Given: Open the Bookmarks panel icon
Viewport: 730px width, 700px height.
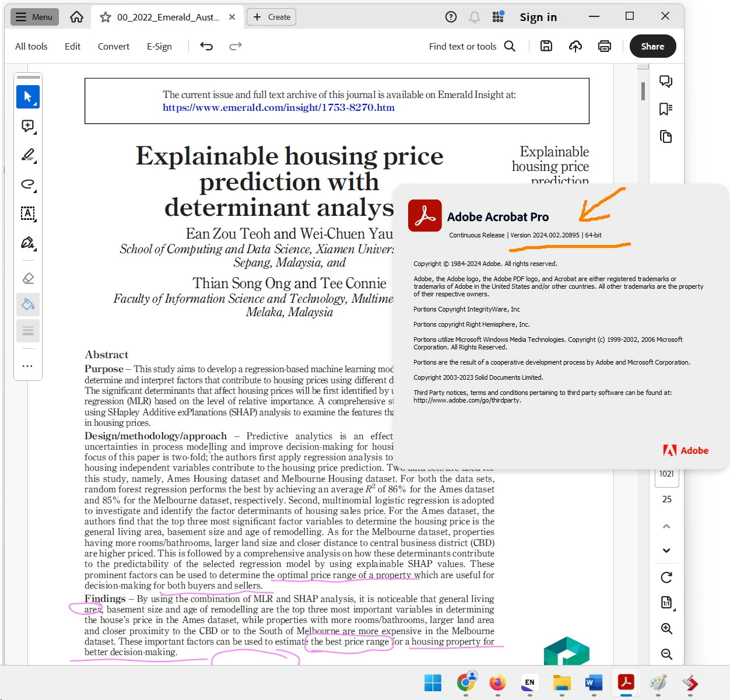Looking at the screenshot, I should 666,109.
